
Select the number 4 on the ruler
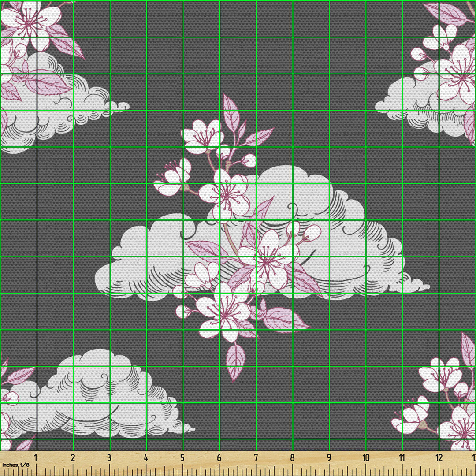click(146, 457)
